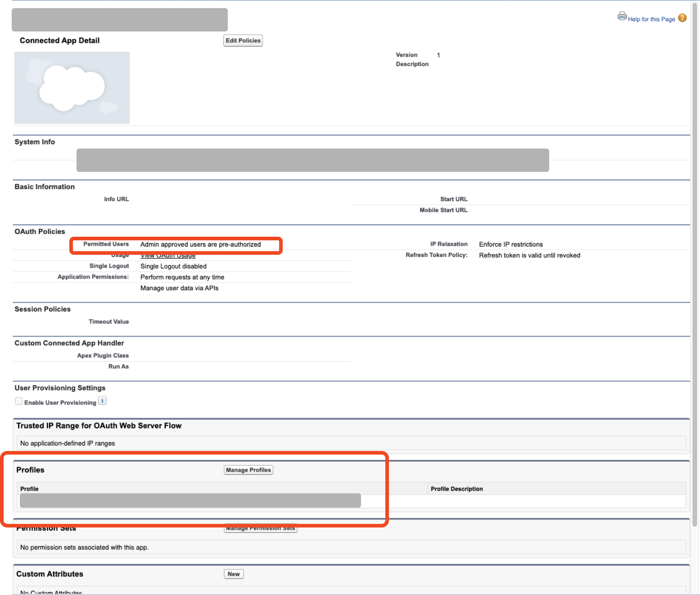
Task: Click the Profile column header
Action: [29, 488]
